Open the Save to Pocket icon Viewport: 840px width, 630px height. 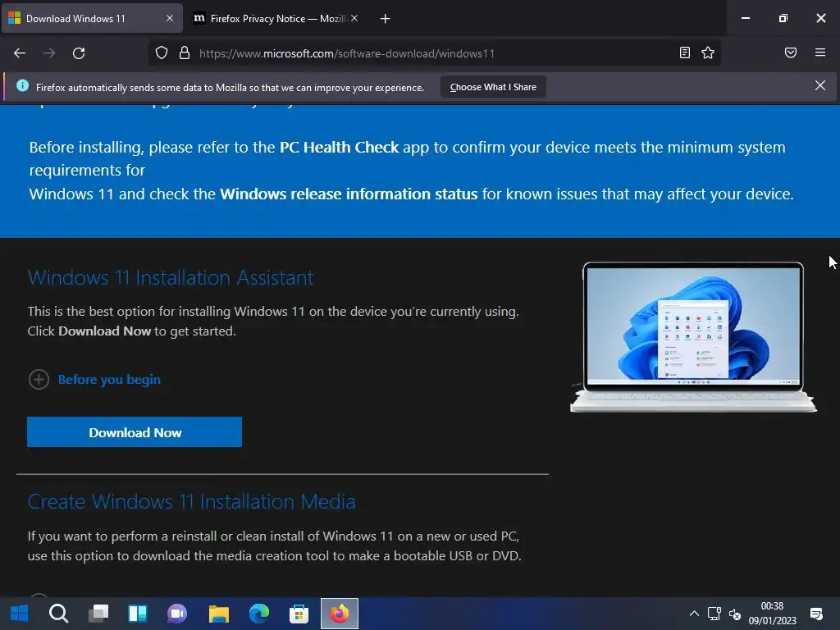point(791,52)
